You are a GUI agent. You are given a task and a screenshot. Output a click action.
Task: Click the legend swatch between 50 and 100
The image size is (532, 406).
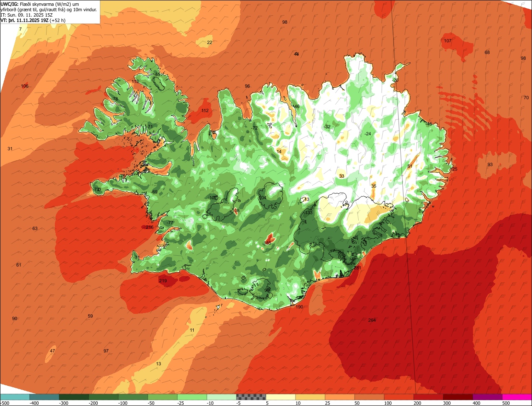(369, 397)
